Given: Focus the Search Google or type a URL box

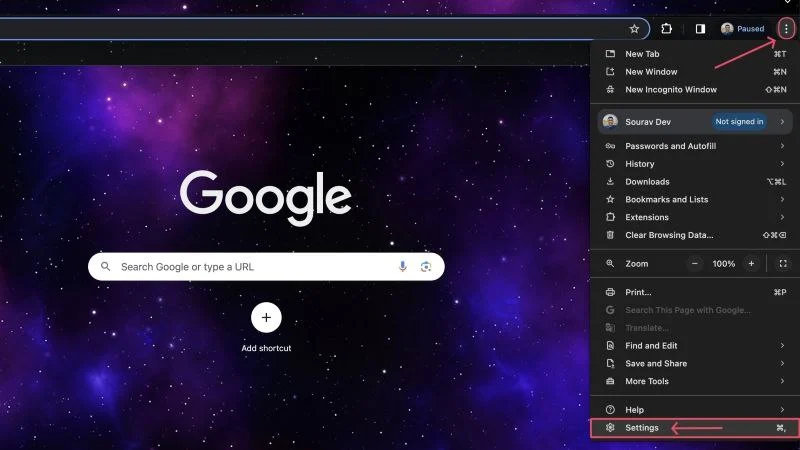Looking at the screenshot, I should coord(266,267).
